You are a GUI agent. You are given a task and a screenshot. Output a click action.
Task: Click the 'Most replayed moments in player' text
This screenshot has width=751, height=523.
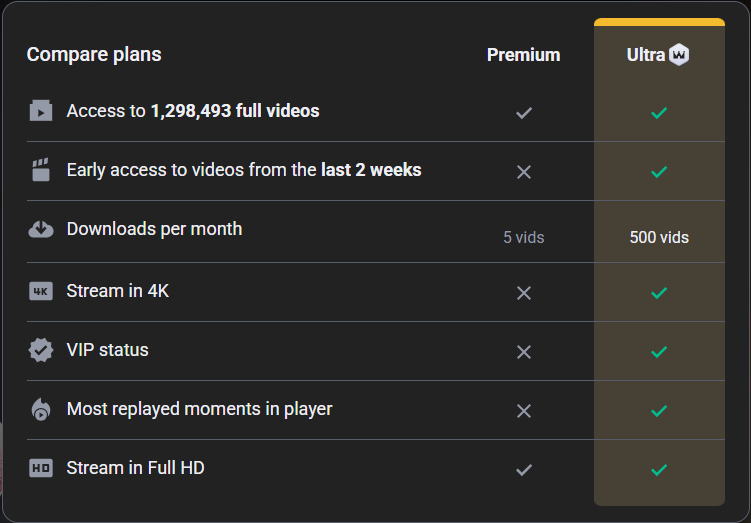tap(199, 409)
